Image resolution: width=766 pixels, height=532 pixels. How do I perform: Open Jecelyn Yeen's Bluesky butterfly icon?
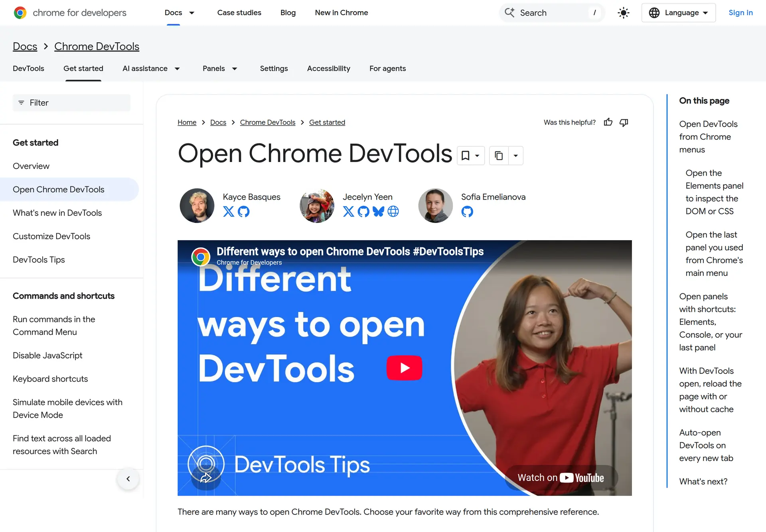point(378,212)
